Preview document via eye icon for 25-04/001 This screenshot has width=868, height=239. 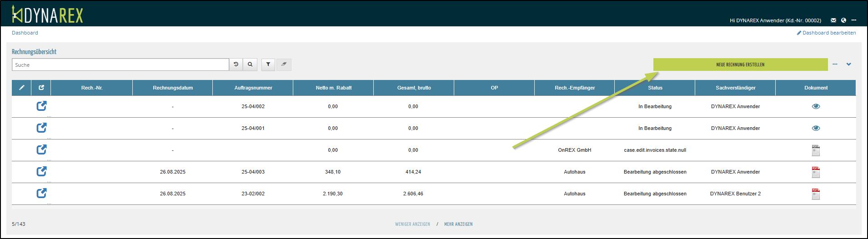(816, 128)
